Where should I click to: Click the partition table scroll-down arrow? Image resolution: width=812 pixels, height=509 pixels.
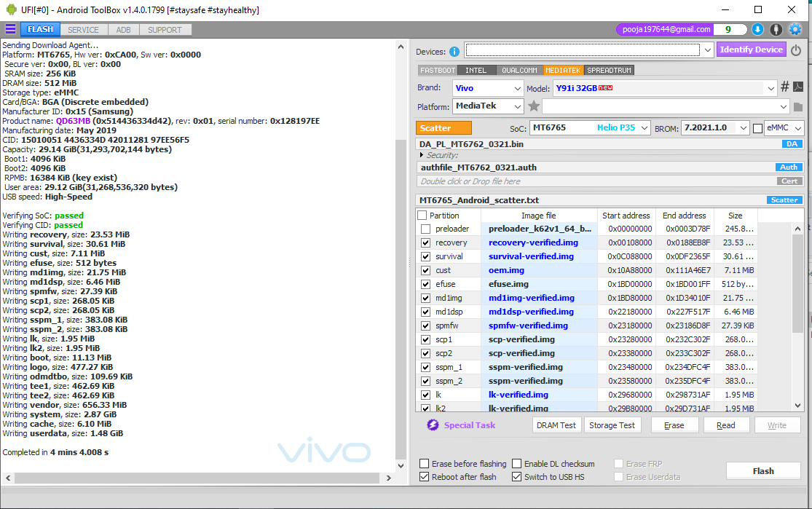(x=797, y=406)
